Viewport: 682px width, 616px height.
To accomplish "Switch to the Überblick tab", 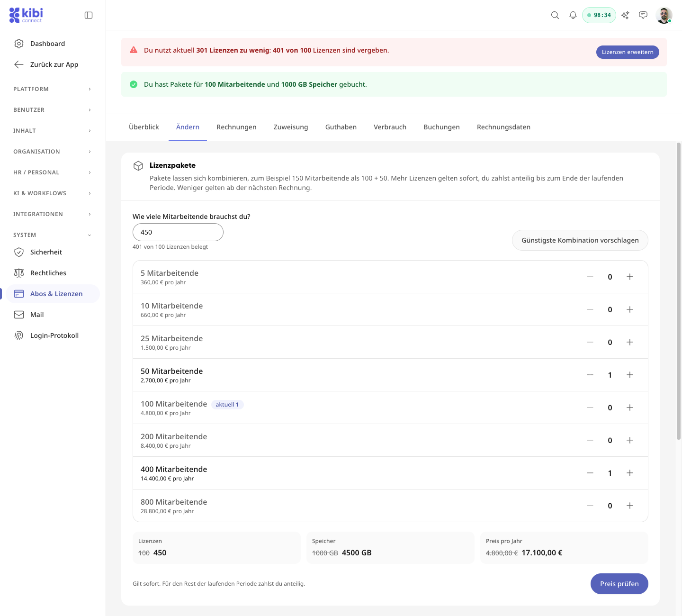I will click(x=144, y=127).
